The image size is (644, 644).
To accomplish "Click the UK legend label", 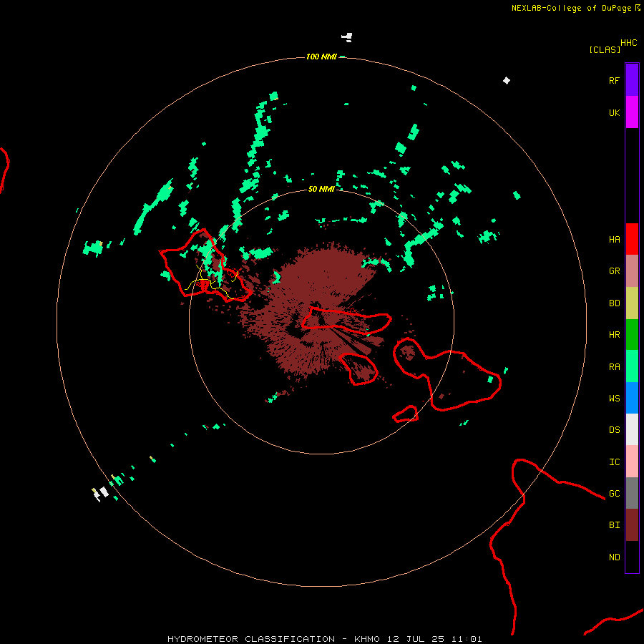I will (x=615, y=112).
